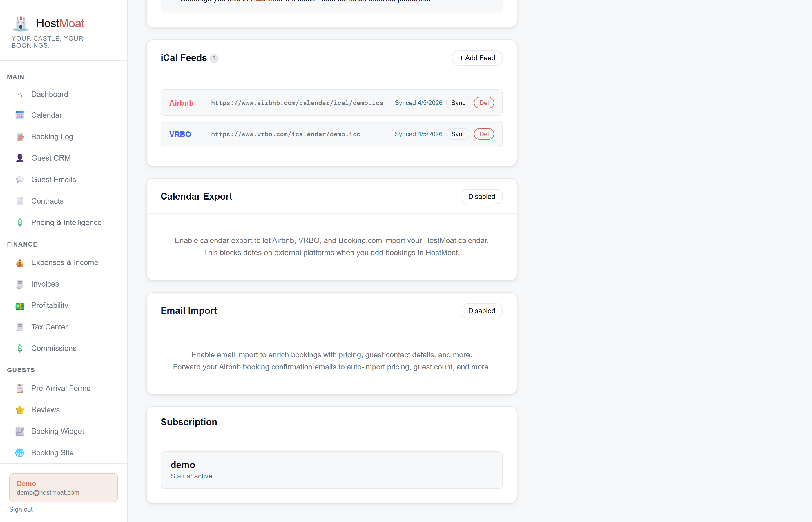Click the Status: active text
This screenshot has height=522, width=812.
191,476
